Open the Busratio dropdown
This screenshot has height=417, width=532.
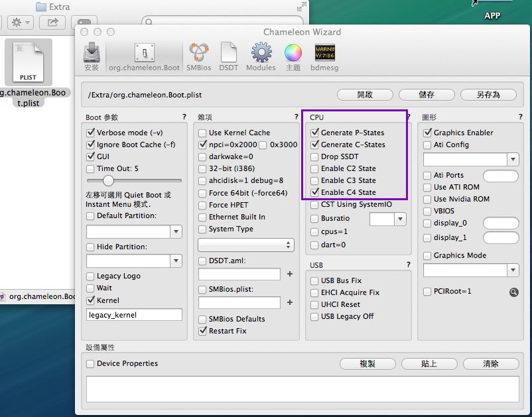(400, 219)
